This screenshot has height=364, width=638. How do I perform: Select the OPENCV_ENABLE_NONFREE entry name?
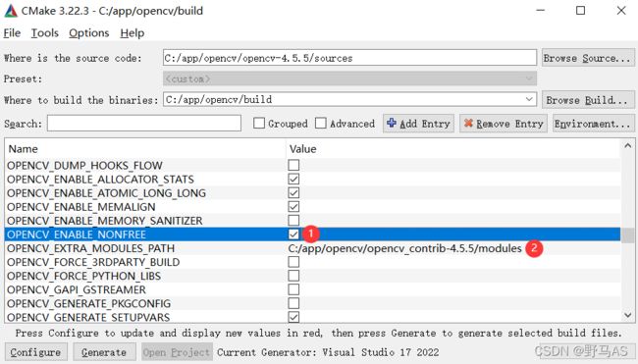(x=77, y=234)
